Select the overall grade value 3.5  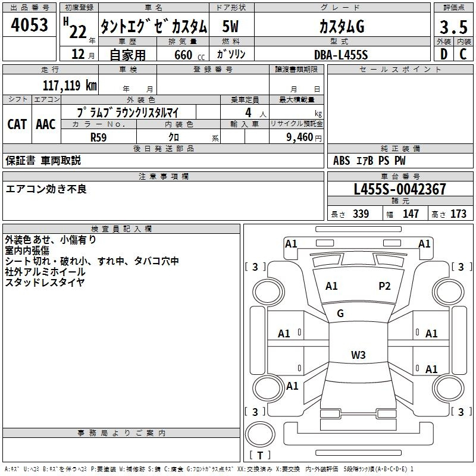pyautogui.click(x=453, y=27)
